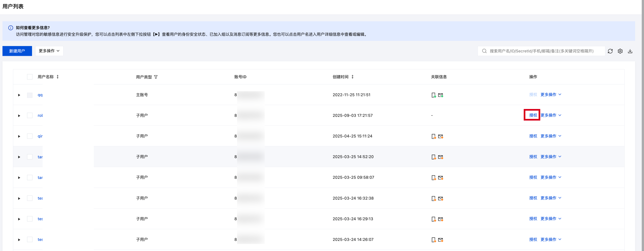Select checkbox of 2025-03-24 16:32:38 row
644x251 pixels.
click(x=30, y=198)
